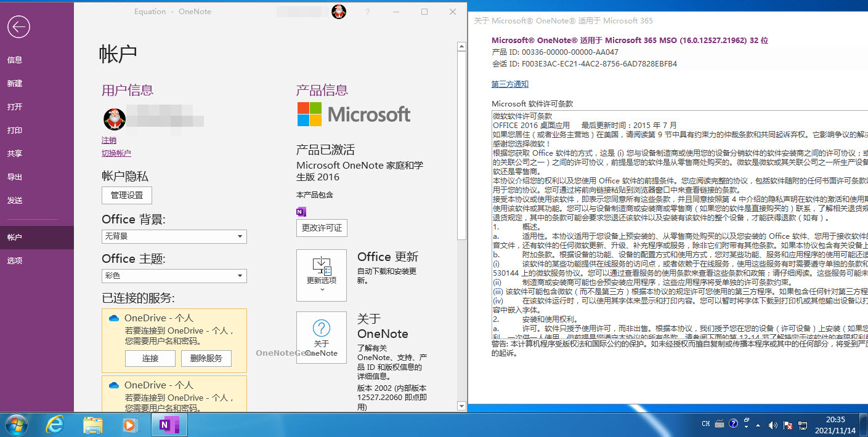Click the account page scrollbar up arrow
The image size is (868, 437).
pos(461,46)
